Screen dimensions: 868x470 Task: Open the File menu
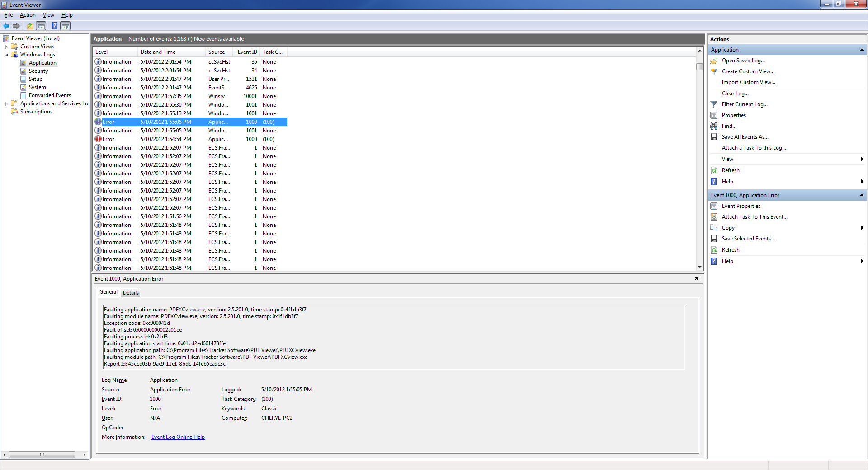9,15
